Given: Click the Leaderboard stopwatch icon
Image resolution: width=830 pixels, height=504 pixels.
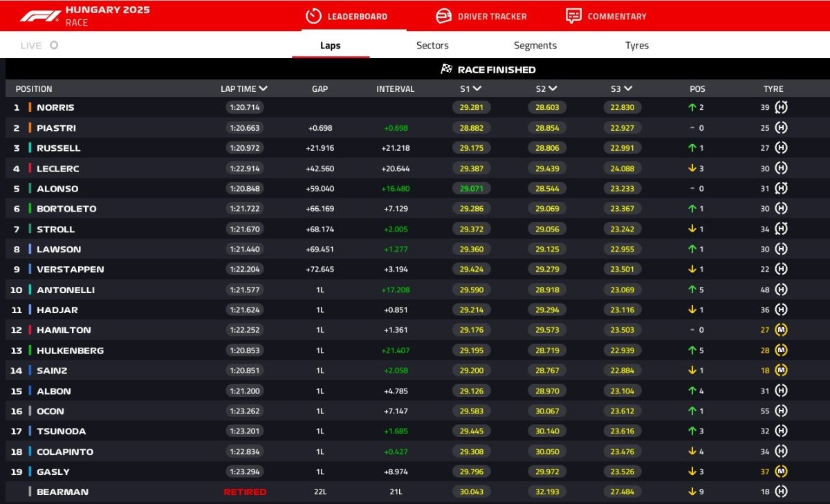Looking at the screenshot, I should 313,16.
